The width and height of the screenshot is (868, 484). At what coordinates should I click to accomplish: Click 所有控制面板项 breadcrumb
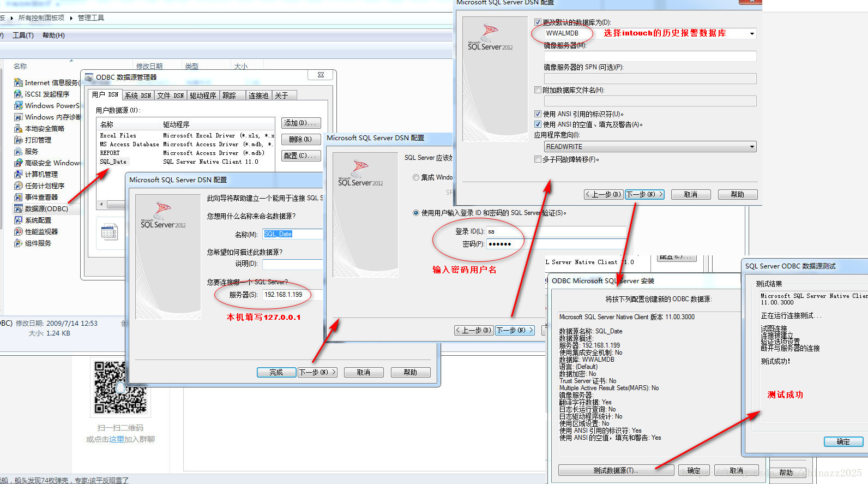pos(41,18)
